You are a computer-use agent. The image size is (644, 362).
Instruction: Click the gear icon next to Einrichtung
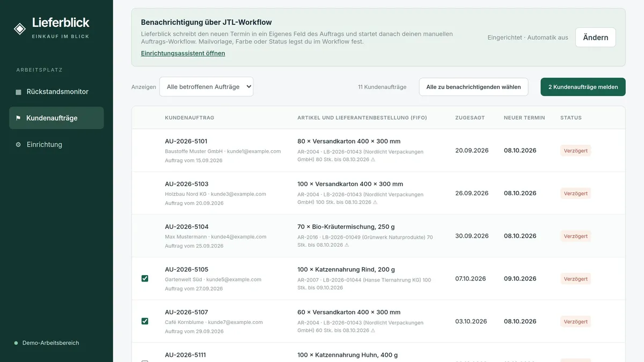[x=18, y=145]
